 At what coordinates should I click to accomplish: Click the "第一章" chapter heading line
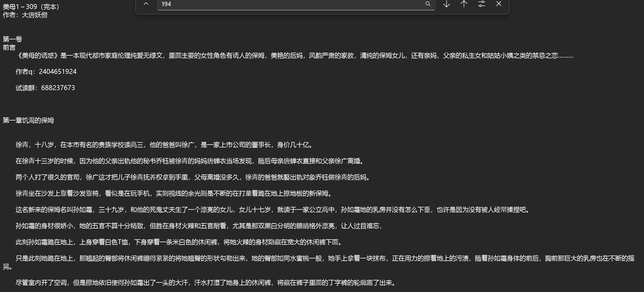[28, 120]
